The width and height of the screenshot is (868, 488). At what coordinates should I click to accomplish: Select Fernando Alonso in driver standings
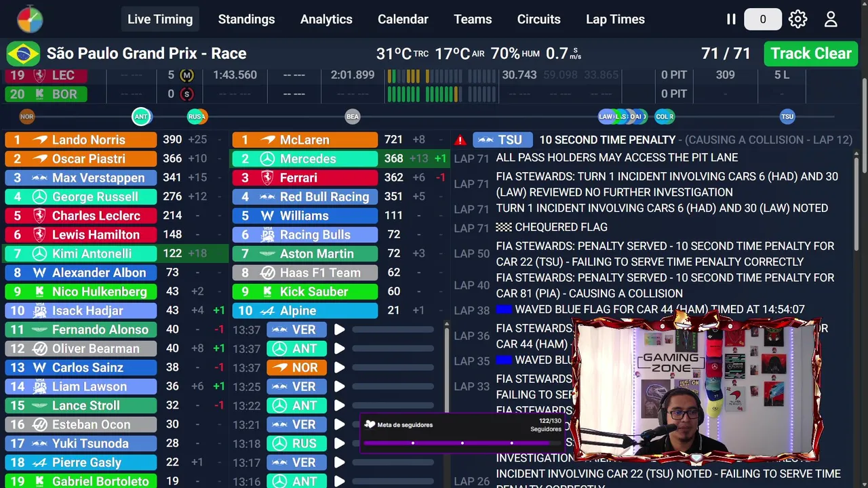pos(81,329)
